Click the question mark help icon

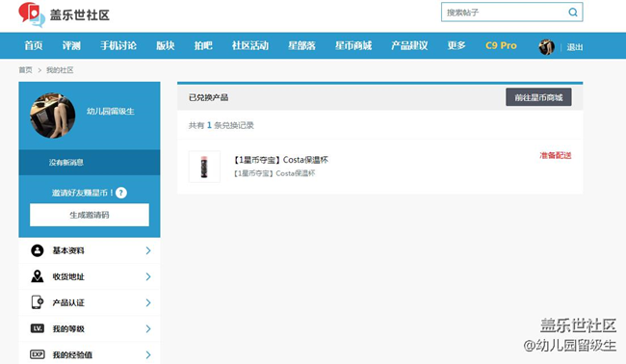[121, 193]
